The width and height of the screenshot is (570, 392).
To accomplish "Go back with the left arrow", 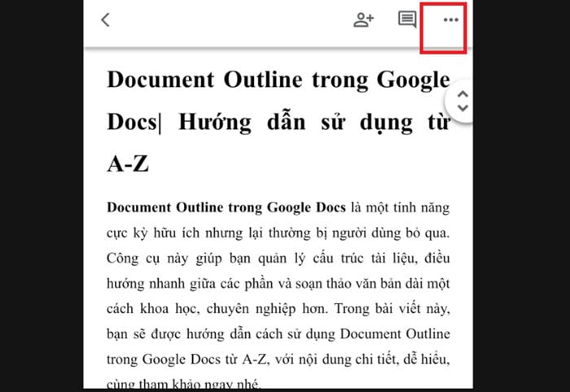I will (105, 20).
